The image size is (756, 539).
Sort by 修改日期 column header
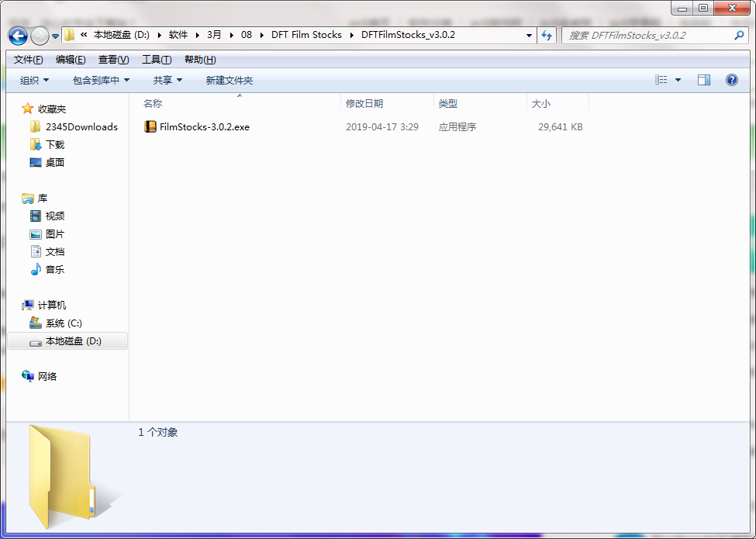point(364,104)
